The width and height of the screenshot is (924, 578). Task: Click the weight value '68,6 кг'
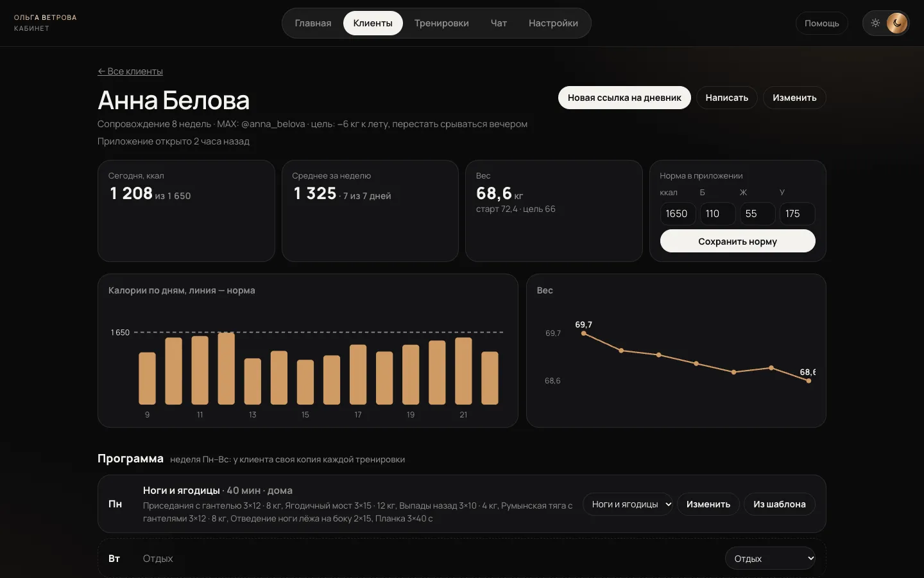[x=499, y=193]
